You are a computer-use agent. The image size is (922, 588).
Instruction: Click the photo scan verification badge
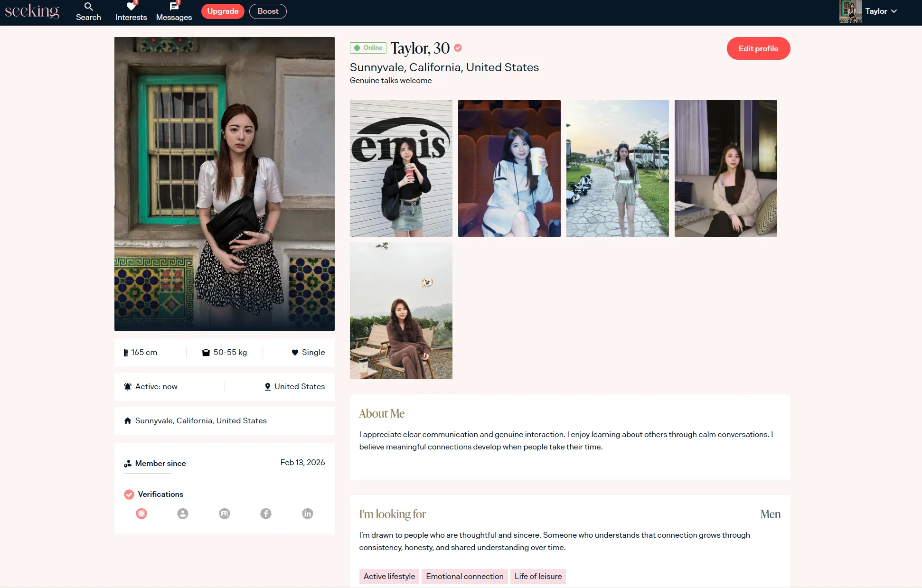(x=141, y=513)
